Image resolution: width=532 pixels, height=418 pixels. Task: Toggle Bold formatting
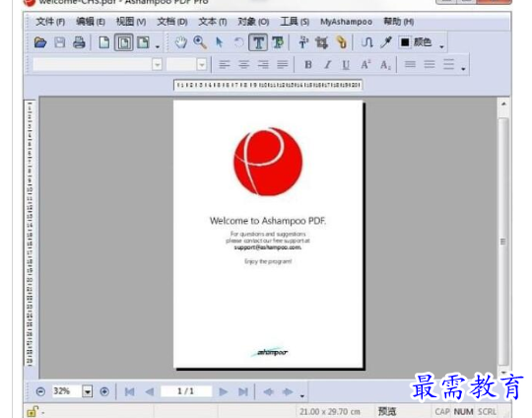(308, 64)
